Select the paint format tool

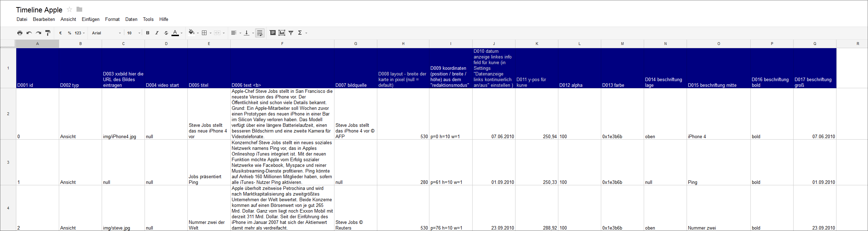pyautogui.click(x=48, y=33)
